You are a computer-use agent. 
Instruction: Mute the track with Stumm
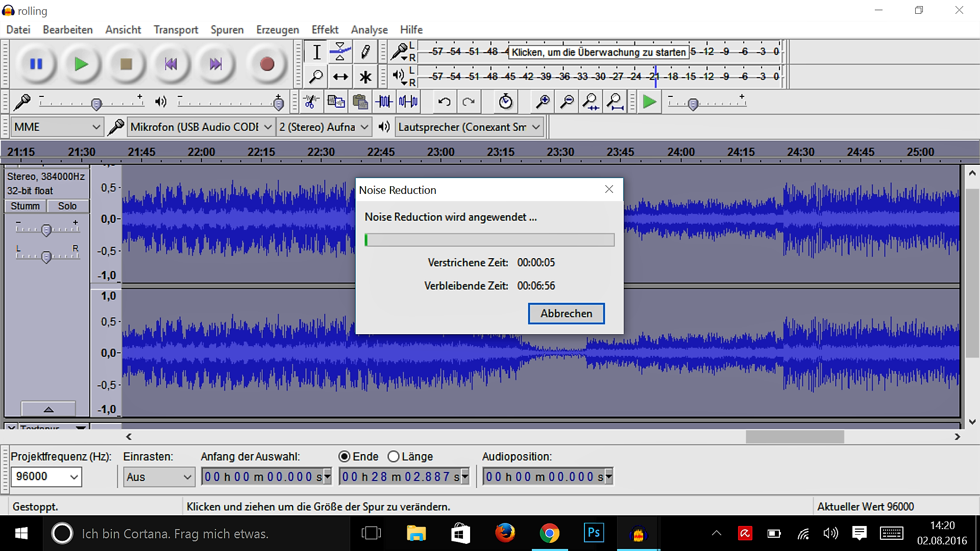pyautogui.click(x=25, y=206)
